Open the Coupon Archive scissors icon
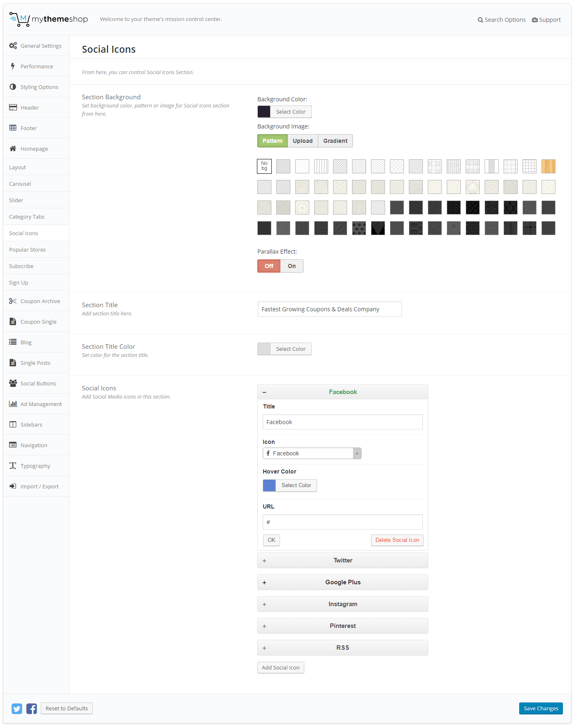 (13, 301)
